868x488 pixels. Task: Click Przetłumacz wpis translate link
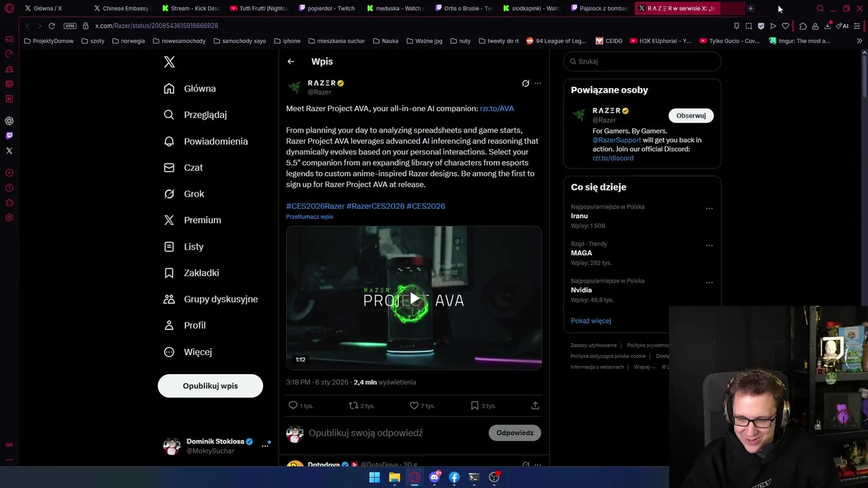pos(309,217)
